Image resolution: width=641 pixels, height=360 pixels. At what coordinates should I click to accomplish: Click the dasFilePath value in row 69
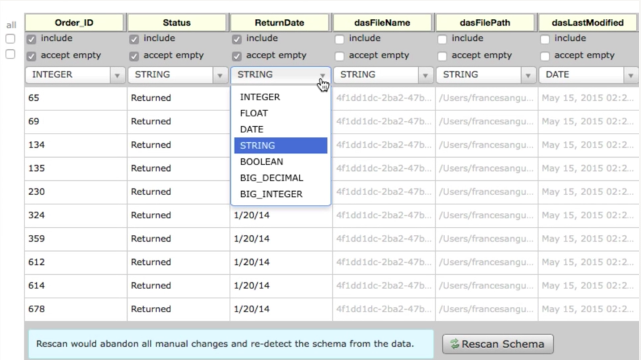point(486,121)
